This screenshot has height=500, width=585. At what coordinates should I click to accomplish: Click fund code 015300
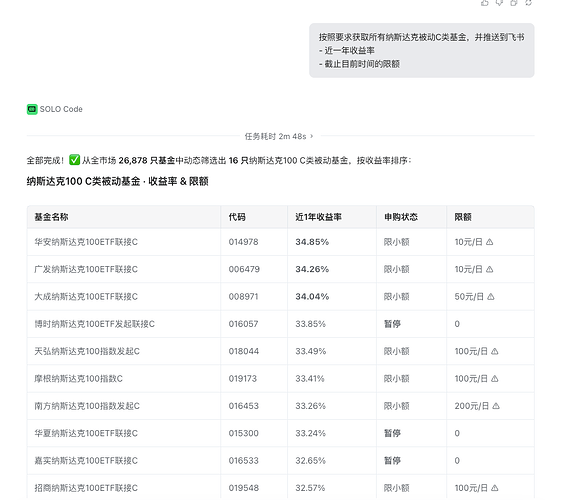[x=244, y=433]
